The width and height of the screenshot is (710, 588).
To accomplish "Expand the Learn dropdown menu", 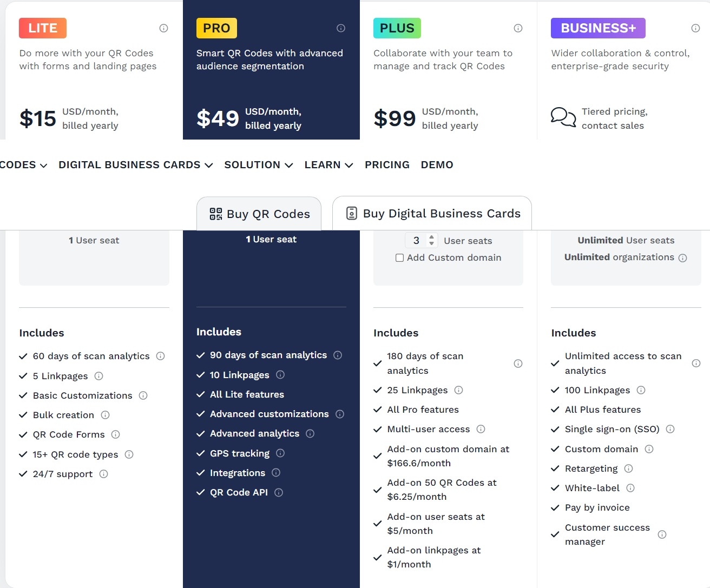I will click(328, 165).
